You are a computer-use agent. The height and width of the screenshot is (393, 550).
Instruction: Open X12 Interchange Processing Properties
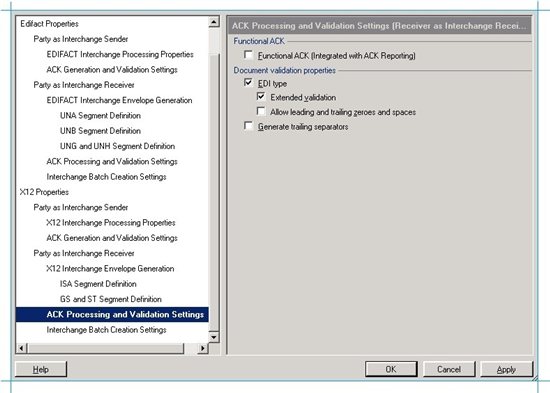click(x=111, y=222)
